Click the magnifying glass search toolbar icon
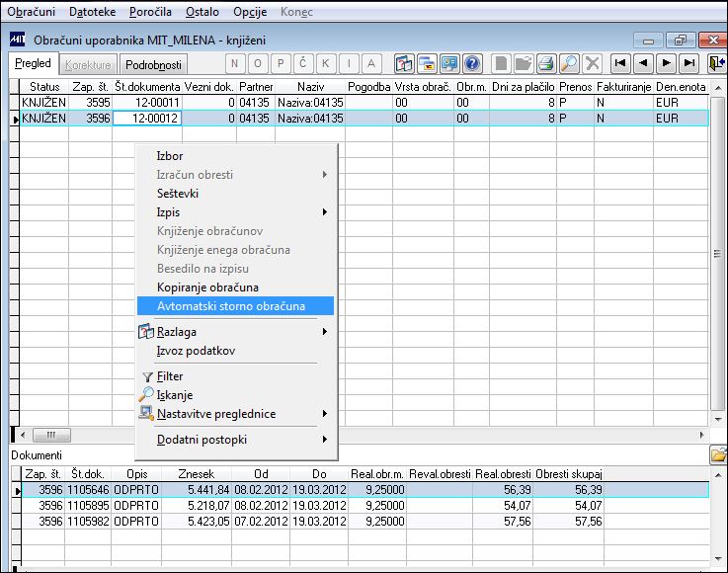The image size is (728, 573). (x=569, y=63)
